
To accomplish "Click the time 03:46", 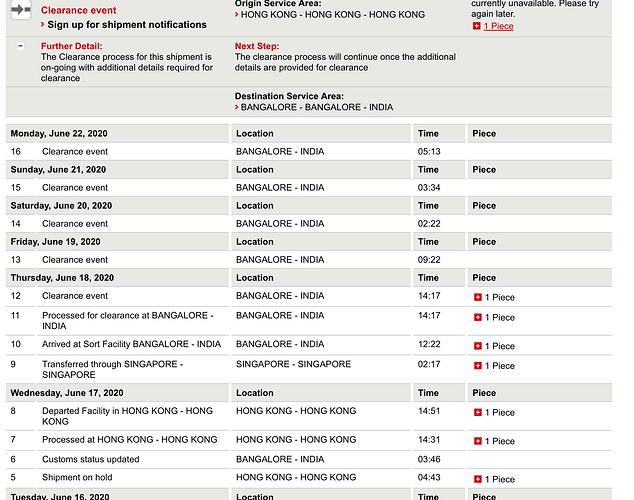I will click(x=429, y=459).
